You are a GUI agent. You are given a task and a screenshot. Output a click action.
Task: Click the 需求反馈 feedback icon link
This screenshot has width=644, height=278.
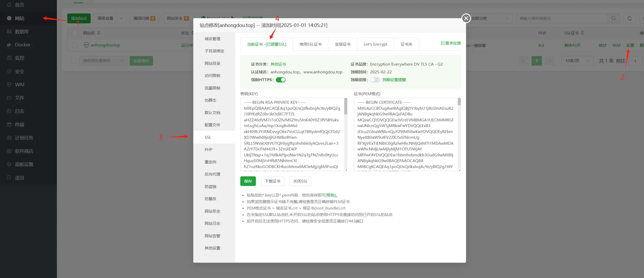point(451,43)
